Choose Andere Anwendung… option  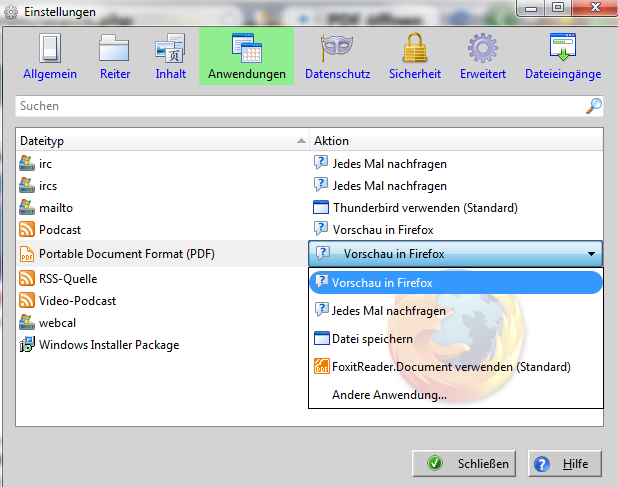tap(456, 395)
